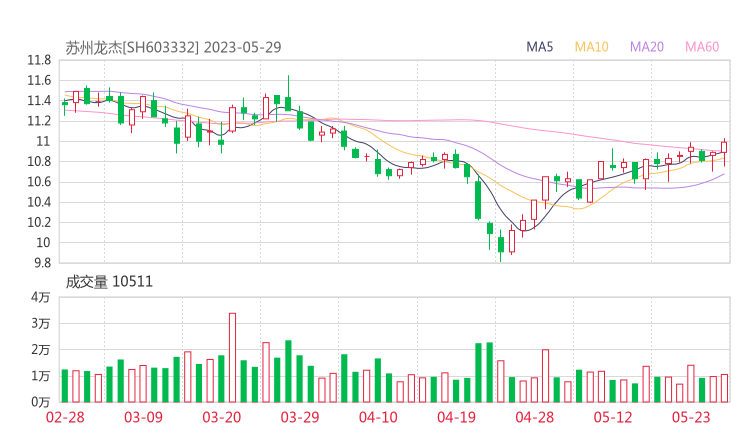The height and width of the screenshot is (440, 740).
Task: Click the 10.4 price axis label
Action: pos(39,203)
